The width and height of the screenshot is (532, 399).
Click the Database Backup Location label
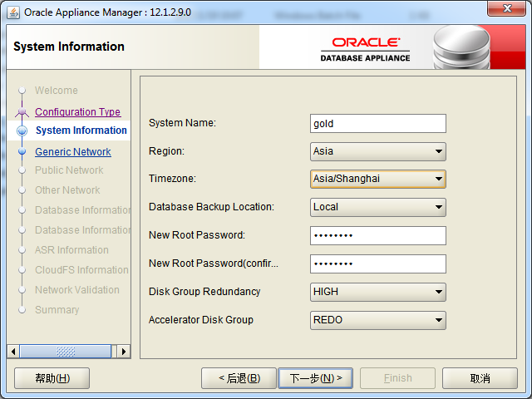coord(211,207)
